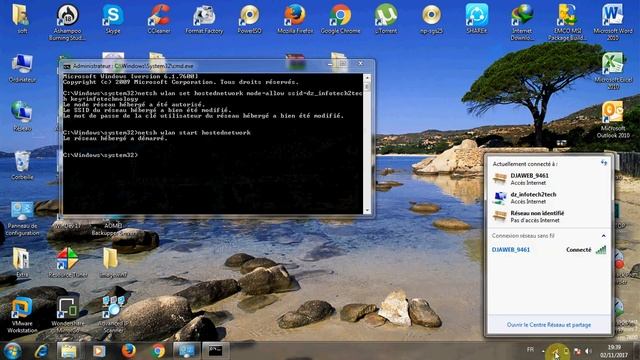Select DJAWEB_9461 wireless network entry
Image resolution: width=640 pixels, height=360 pixels.
[549, 249]
